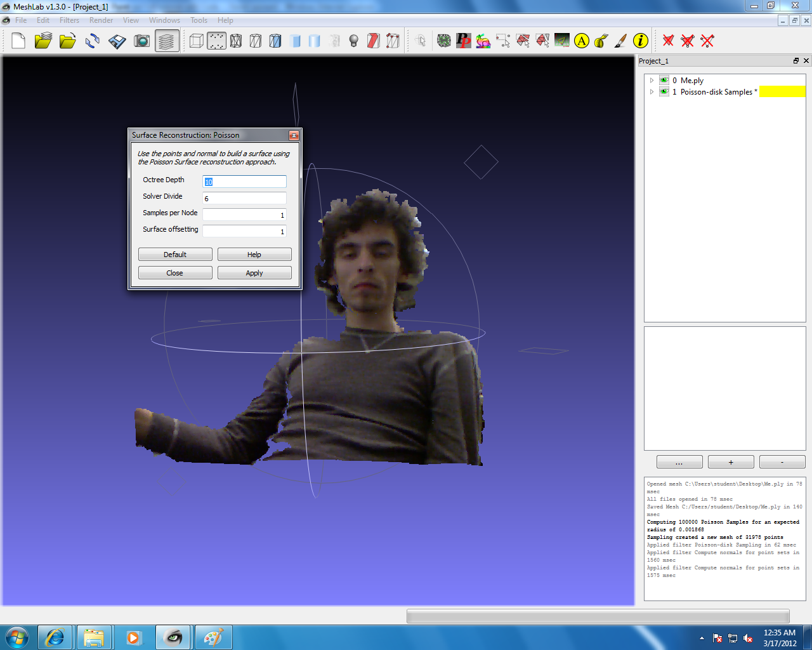
Task: Open Internet Explorer from the taskbar
Action: click(x=55, y=637)
